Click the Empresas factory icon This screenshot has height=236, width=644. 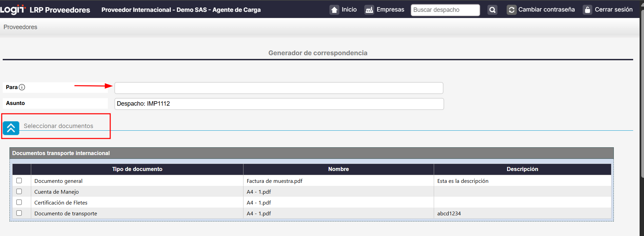point(369,10)
